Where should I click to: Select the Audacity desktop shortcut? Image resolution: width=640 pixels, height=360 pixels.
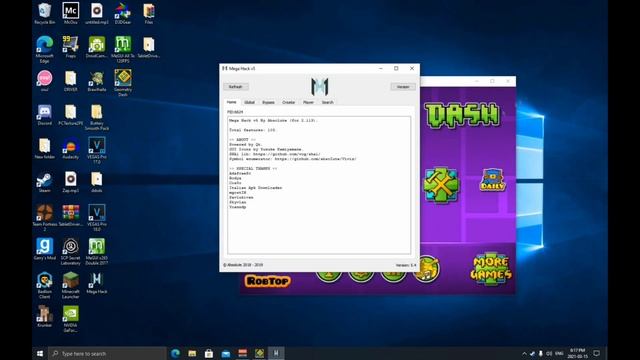[71, 149]
